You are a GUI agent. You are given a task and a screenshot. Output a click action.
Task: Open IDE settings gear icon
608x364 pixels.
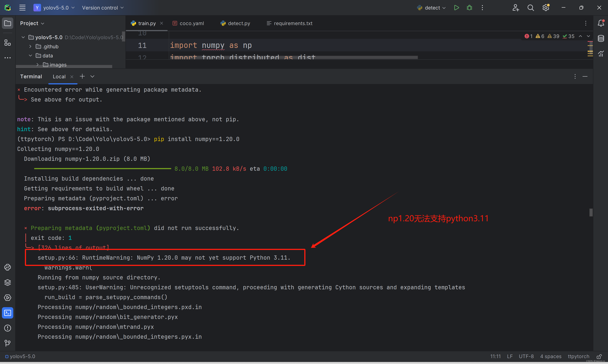point(546,8)
